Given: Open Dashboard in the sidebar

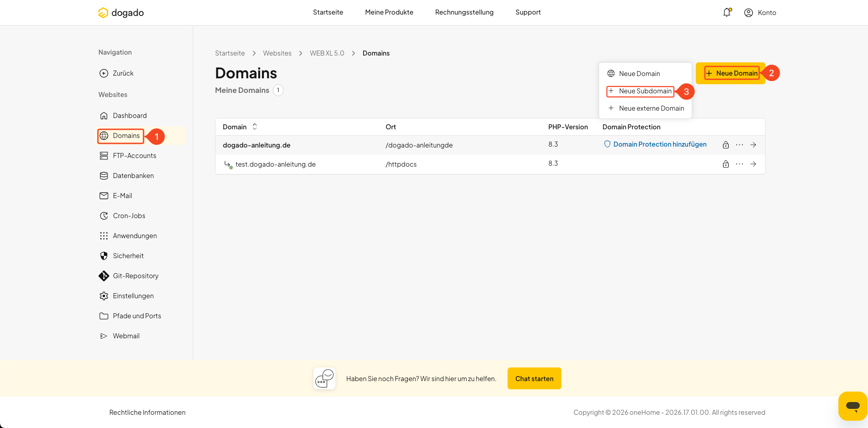Looking at the screenshot, I should click(123, 116).
